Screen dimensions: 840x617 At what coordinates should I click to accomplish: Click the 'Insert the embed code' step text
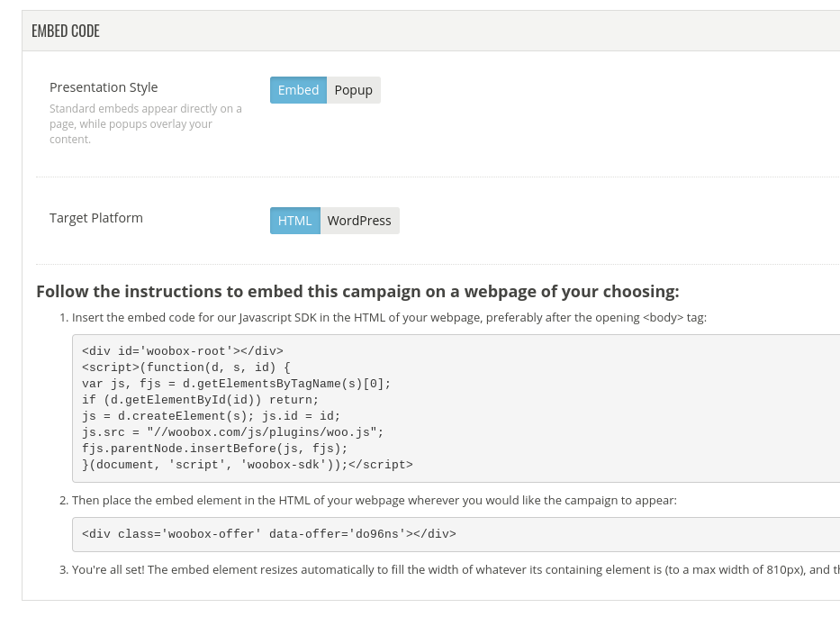[389, 318]
